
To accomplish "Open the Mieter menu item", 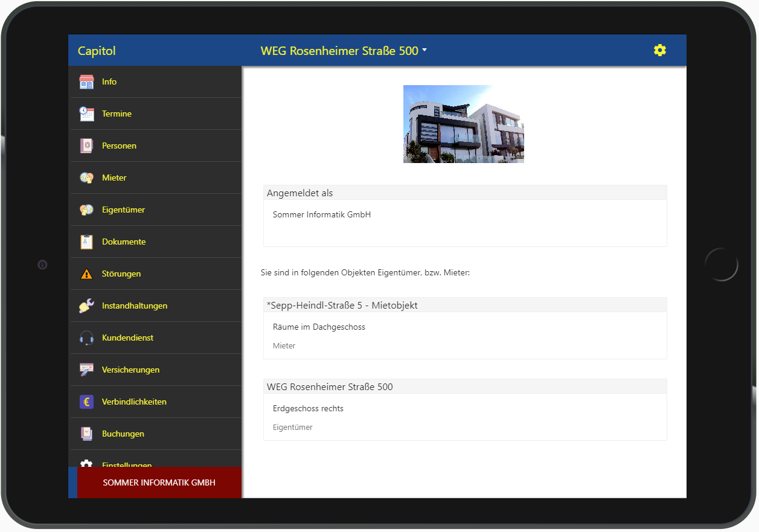I will 114,178.
